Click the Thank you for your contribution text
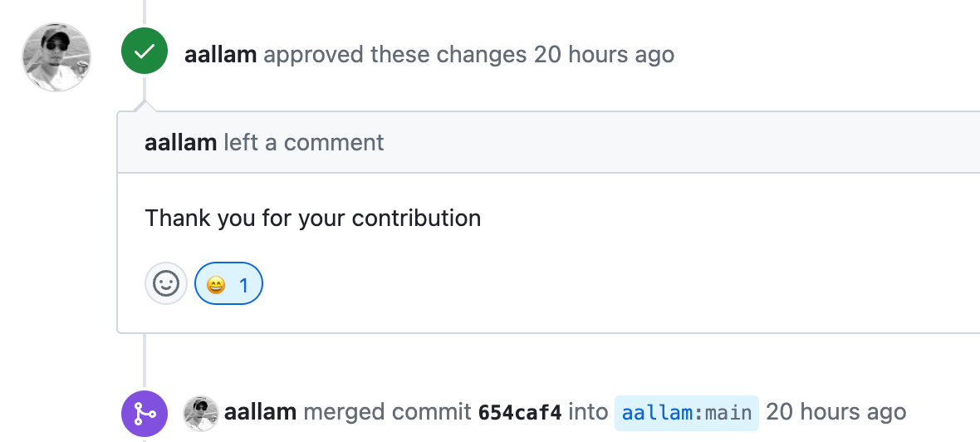Screen dimensions: 980x442 click(x=313, y=219)
